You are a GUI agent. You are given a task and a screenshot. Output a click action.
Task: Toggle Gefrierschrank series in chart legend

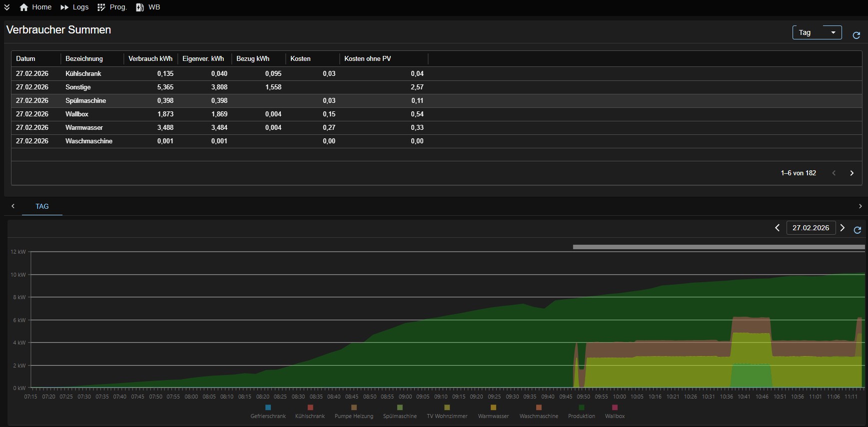click(x=268, y=412)
